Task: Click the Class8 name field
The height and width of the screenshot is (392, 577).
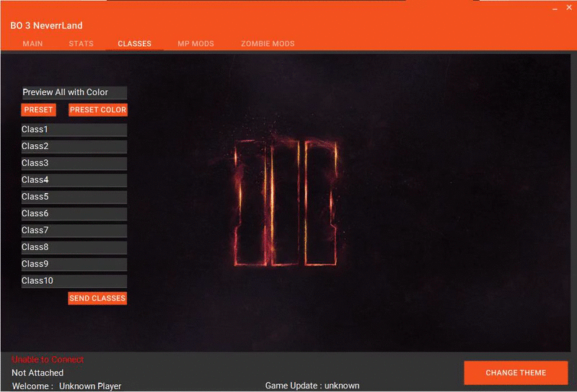Action: (x=74, y=247)
